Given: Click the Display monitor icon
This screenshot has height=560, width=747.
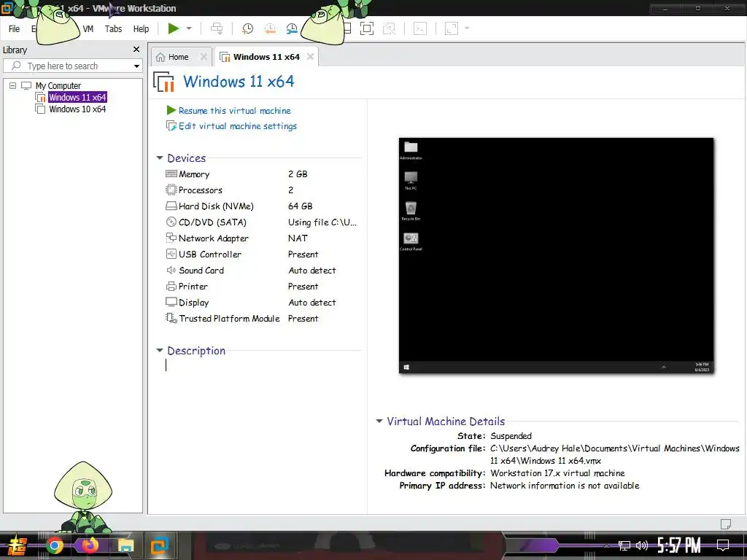Looking at the screenshot, I should [171, 303].
